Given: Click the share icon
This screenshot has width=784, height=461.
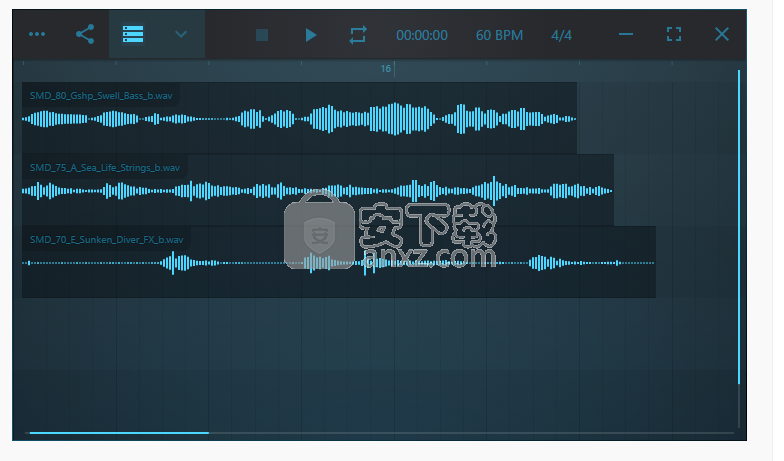Looking at the screenshot, I should [x=85, y=34].
